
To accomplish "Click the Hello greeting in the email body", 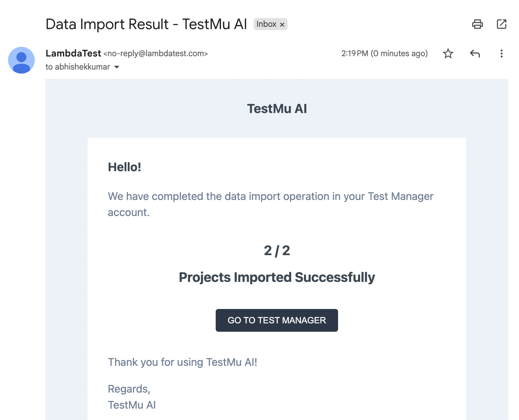I will (x=124, y=167).
